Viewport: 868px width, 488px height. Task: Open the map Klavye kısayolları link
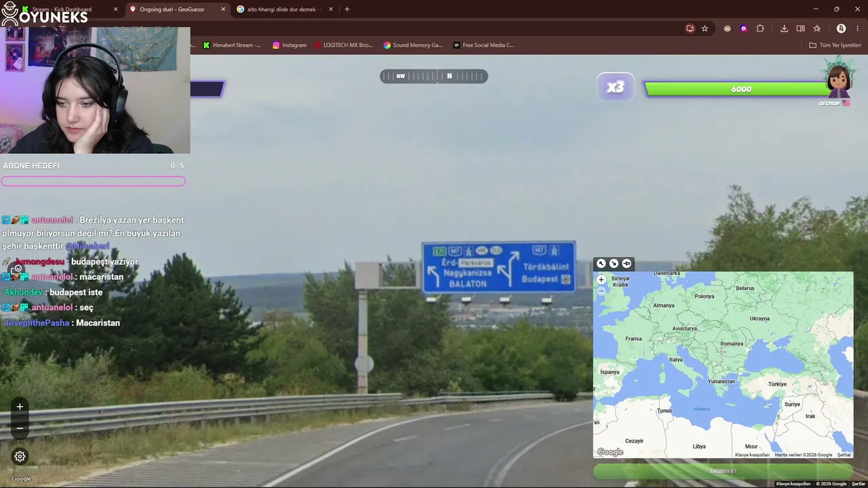[x=753, y=455]
